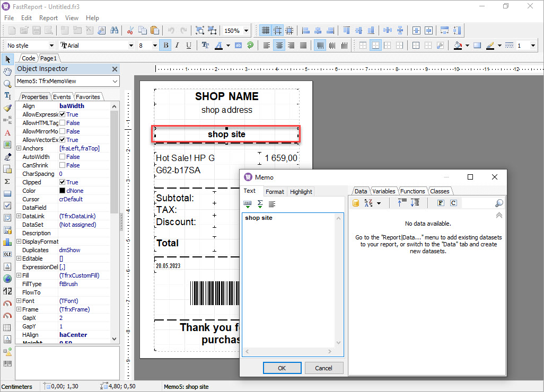Click Center text alignment icon
The height and width of the screenshot is (392, 544).
coord(279,46)
